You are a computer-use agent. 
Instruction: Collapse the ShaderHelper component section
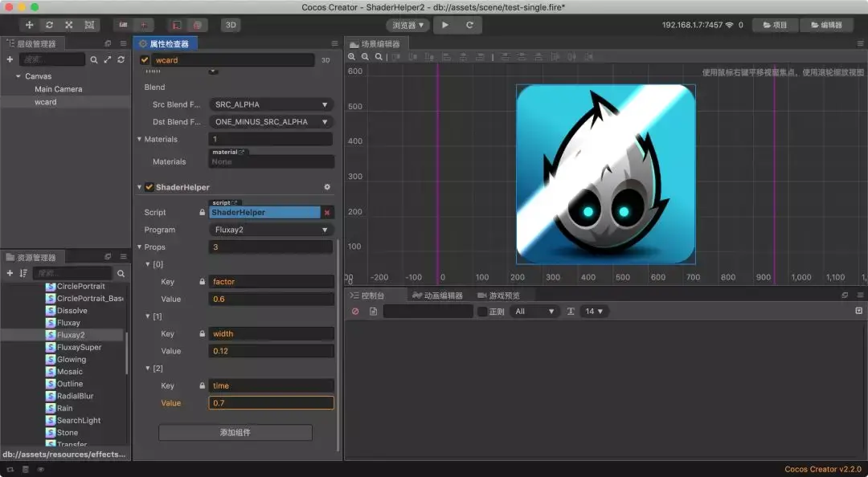click(x=140, y=187)
